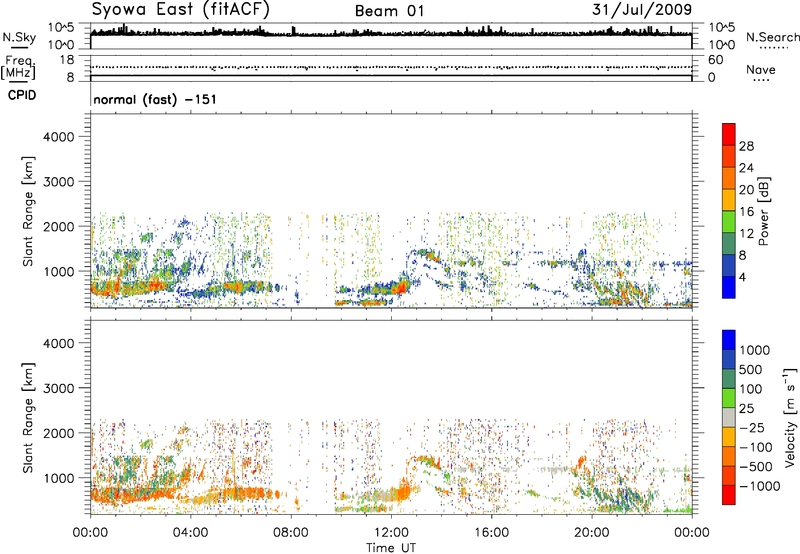Click the 60 tick on Nave axis
Screen dimensions: 800x554
(715, 60)
